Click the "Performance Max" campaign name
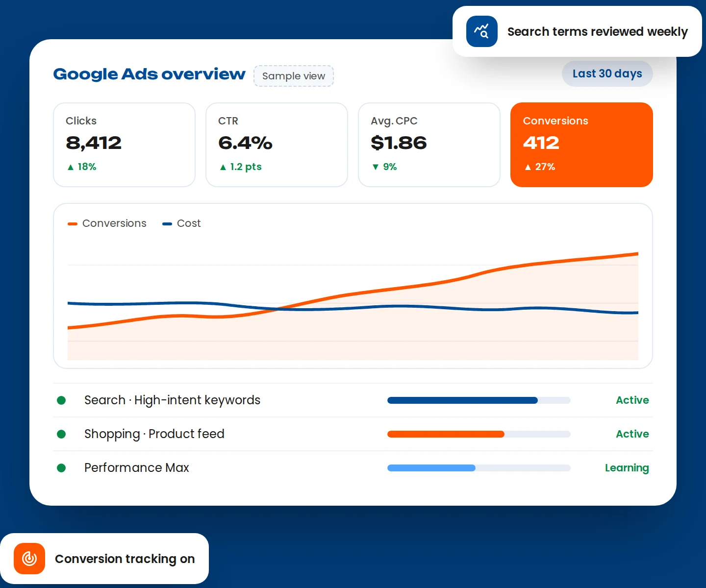Image resolution: width=706 pixels, height=588 pixels. (137, 468)
